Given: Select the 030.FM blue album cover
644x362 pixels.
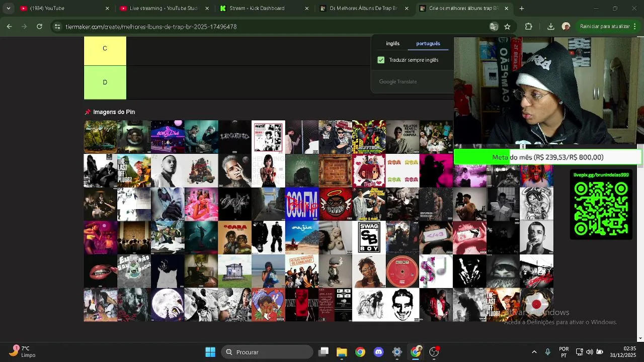Looking at the screenshot, I should tap(302, 204).
